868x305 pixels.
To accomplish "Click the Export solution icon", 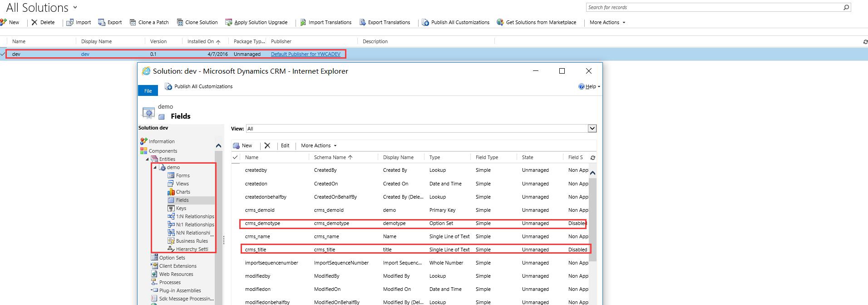I will click(x=102, y=22).
